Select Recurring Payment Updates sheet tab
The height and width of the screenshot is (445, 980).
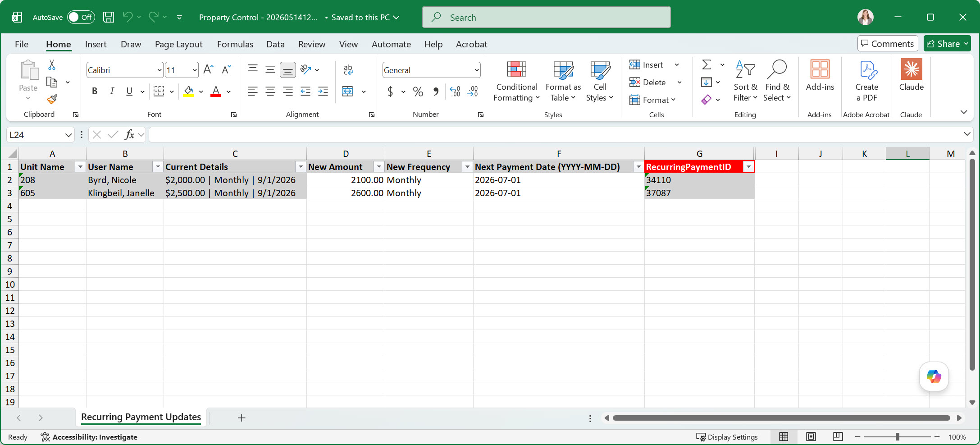[141, 417]
